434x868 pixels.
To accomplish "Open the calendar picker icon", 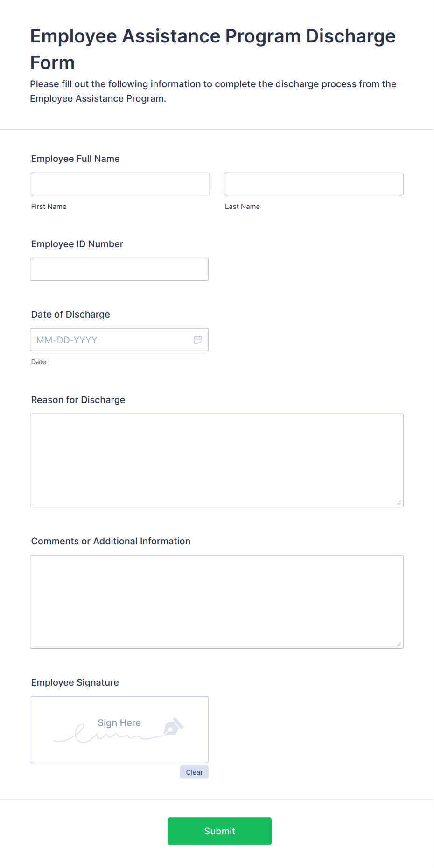I will pyautogui.click(x=198, y=340).
